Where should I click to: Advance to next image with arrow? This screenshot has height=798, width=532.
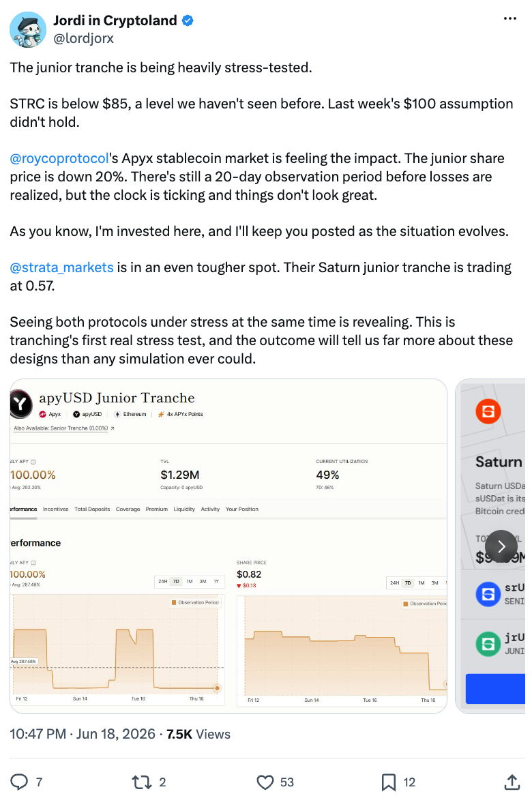pos(501,546)
